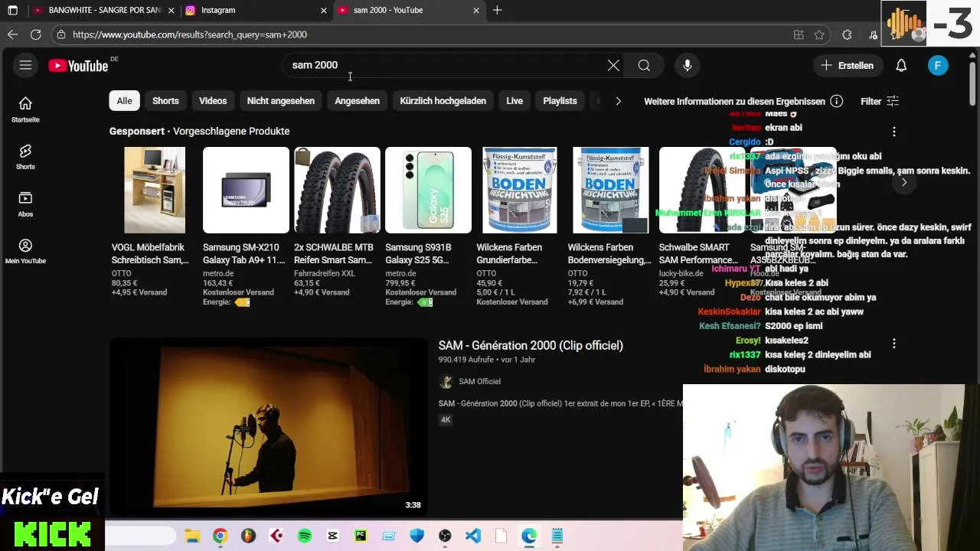Open Windows Security shield in taskbar
Viewport: 980px width, 551px height.
416,536
